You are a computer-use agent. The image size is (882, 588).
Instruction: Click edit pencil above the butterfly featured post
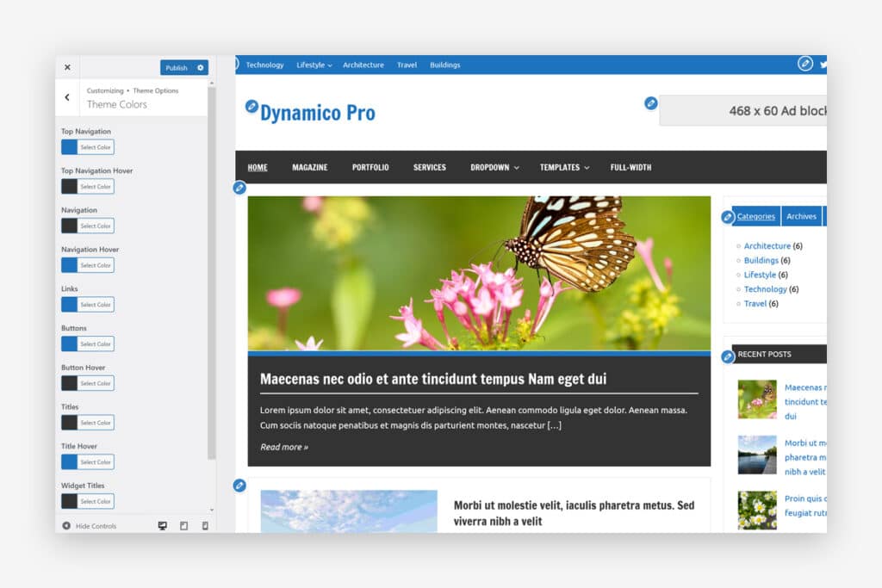239,187
